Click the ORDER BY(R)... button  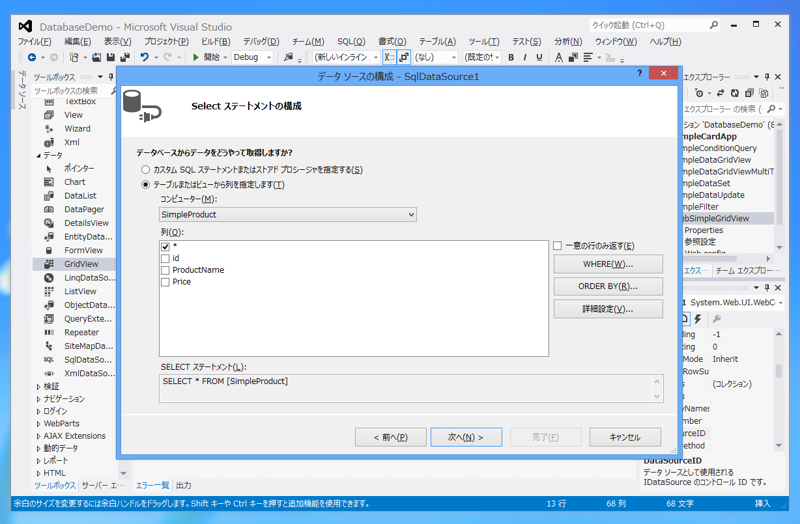pyautogui.click(x=608, y=286)
